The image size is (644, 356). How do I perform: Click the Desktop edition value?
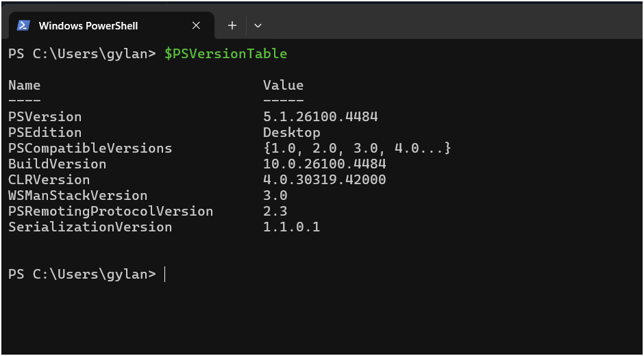tap(291, 133)
